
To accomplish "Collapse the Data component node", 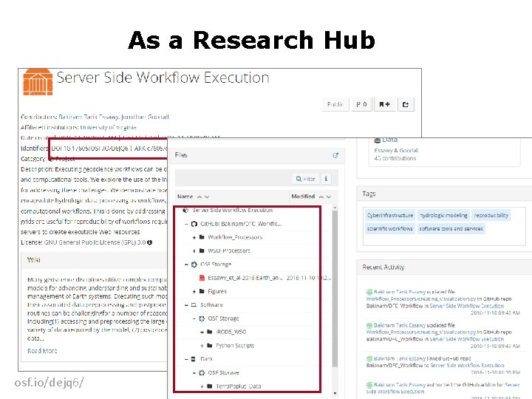I will 186,359.
